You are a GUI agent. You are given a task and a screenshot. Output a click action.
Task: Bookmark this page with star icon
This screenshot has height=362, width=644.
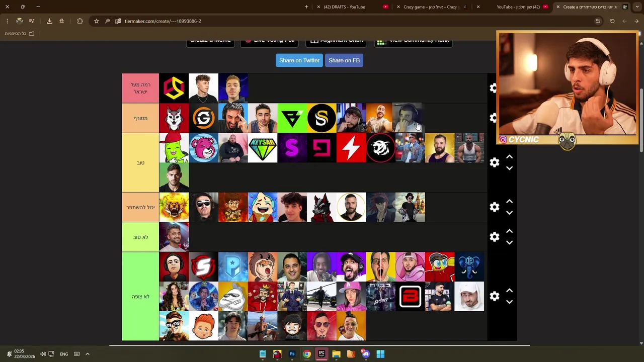(97, 21)
